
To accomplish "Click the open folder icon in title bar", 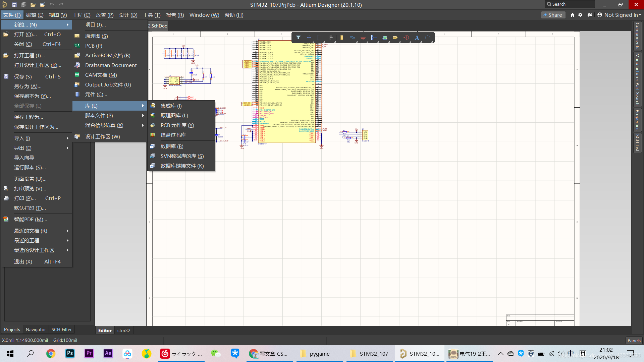I will click(x=33, y=5).
